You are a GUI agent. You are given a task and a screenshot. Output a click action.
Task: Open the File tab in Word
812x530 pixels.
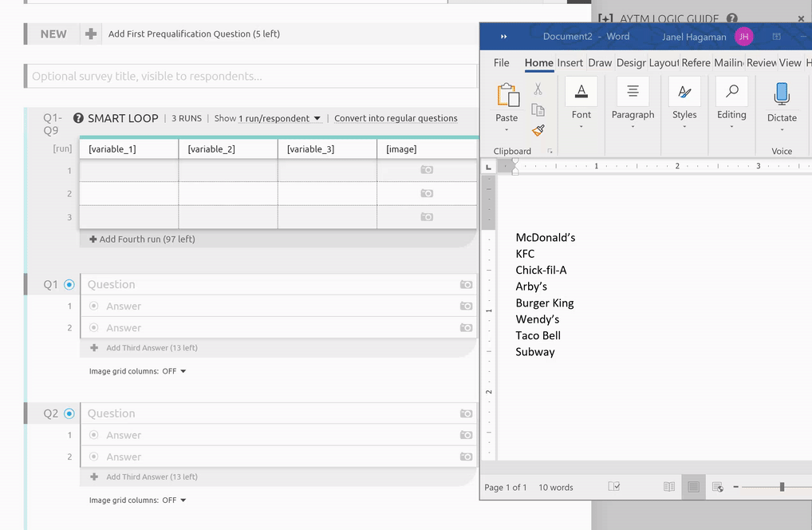tap(501, 63)
